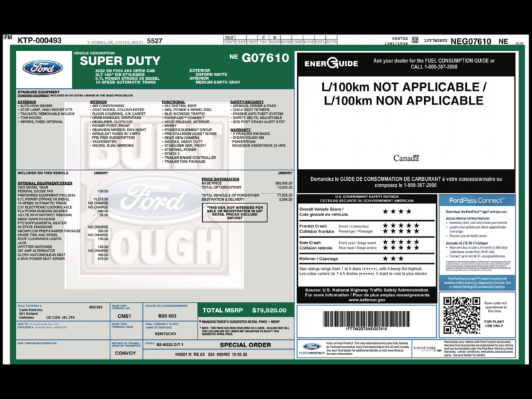Screen dimensions: 532x399
Task: Click the SUPER DUTY vehicle title
Action: coord(120,61)
